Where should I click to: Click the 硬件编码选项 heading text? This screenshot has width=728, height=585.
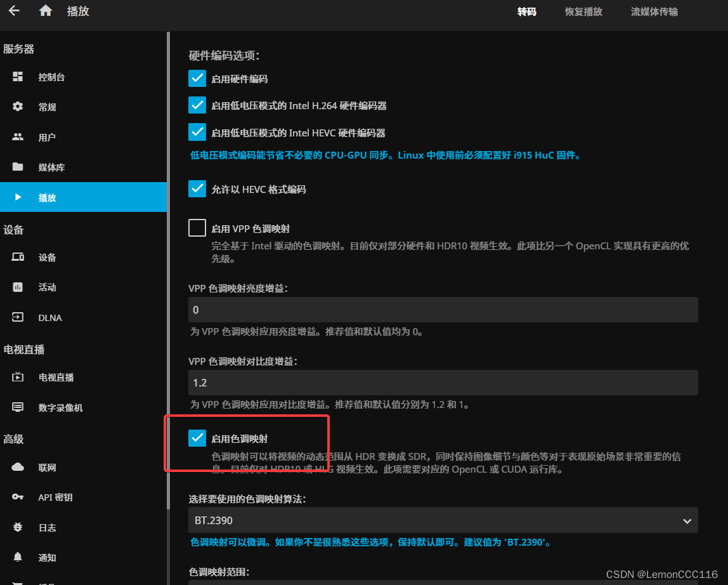point(224,55)
